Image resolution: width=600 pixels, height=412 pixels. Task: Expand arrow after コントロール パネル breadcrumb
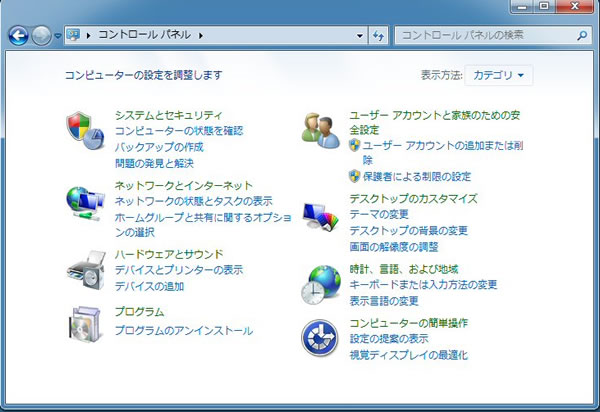(x=201, y=36)
